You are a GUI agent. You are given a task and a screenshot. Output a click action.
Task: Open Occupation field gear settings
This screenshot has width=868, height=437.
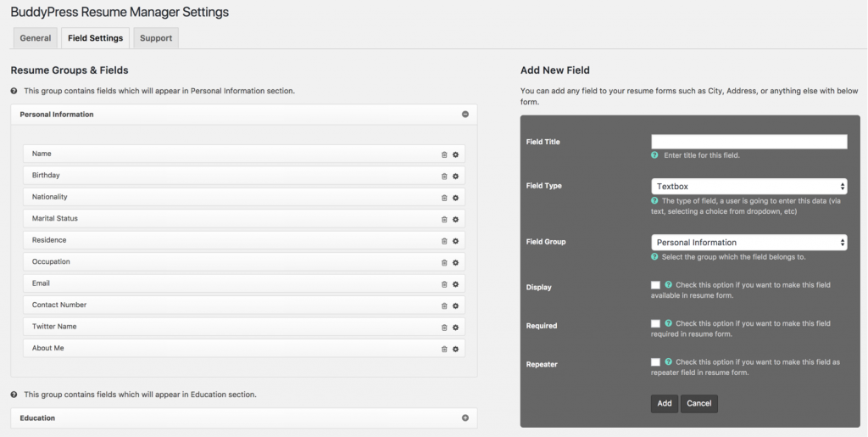tap(455, 263)
